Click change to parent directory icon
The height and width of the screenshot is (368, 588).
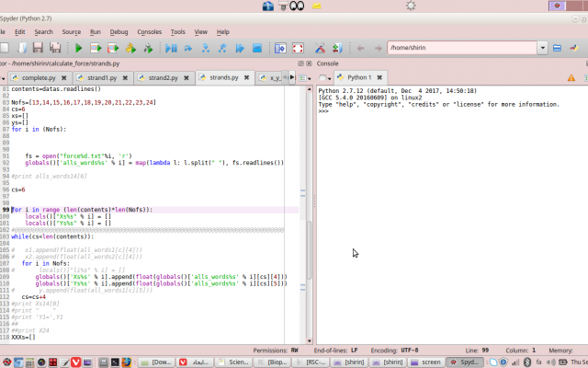(574, 48)
